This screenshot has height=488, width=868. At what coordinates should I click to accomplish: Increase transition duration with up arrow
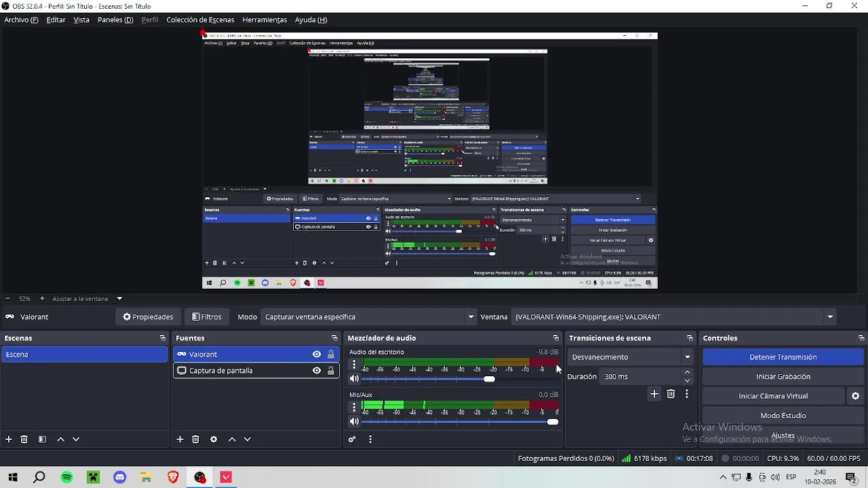[x=687, y=372]
